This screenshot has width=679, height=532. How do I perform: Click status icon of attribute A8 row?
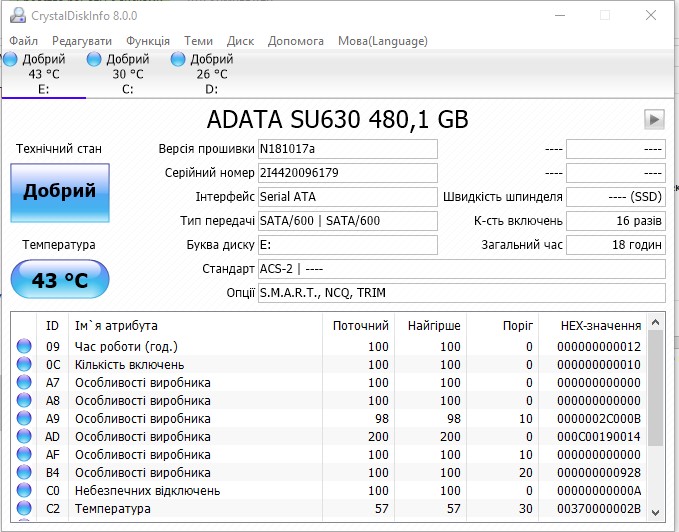click(x=24, y=400)
